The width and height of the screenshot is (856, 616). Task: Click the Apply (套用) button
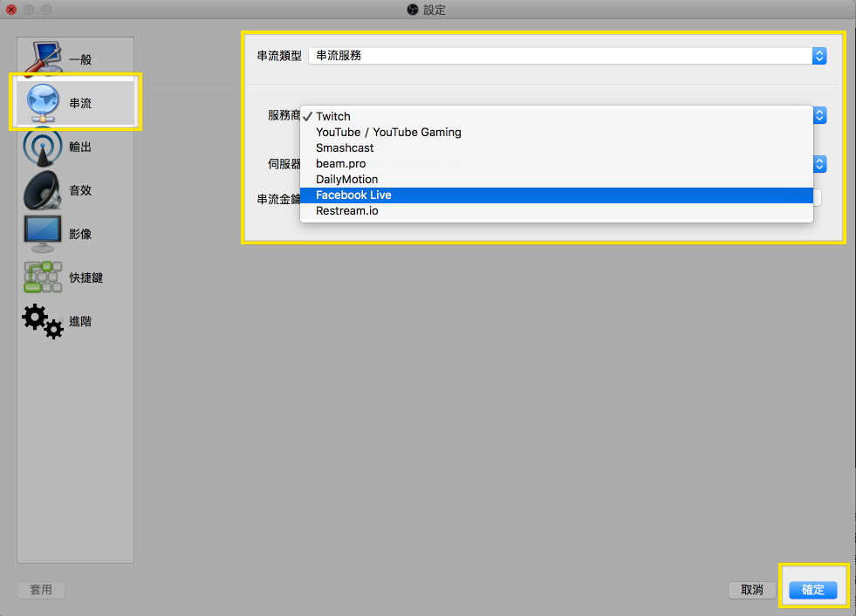(41, 590)
